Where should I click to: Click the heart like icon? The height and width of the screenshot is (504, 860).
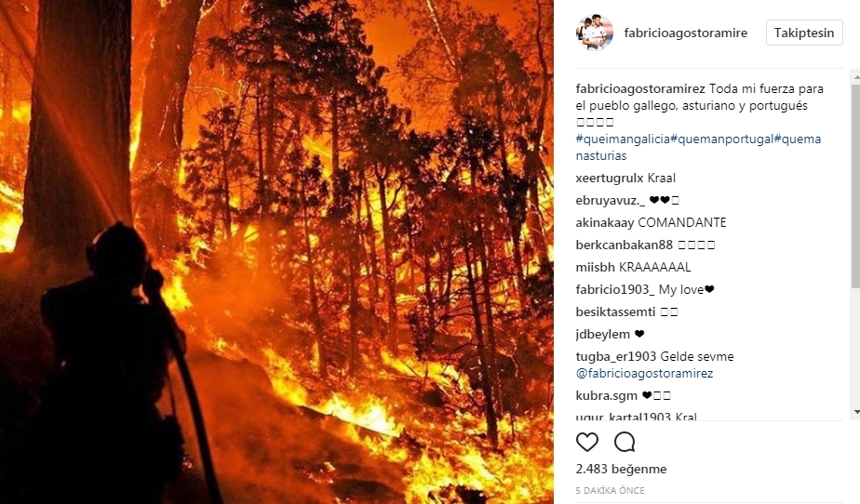(x=587, y=442)
